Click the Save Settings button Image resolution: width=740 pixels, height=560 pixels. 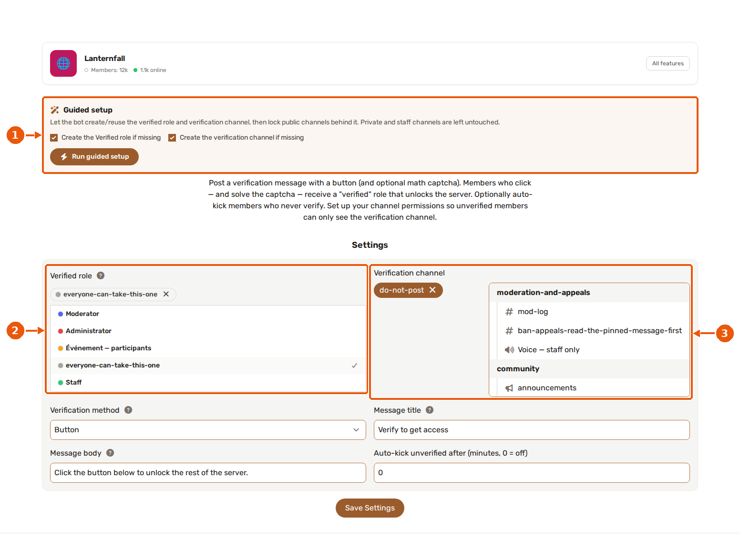(x=370, y=508)
